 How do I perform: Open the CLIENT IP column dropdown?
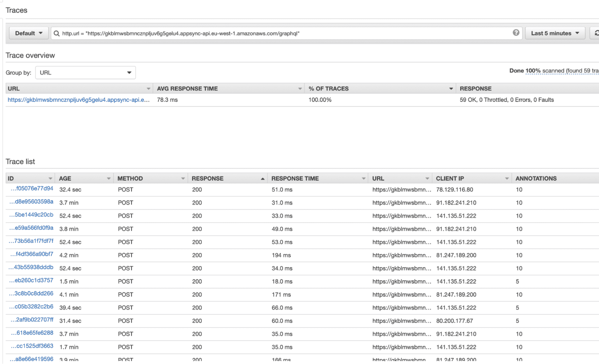(506, 178)
